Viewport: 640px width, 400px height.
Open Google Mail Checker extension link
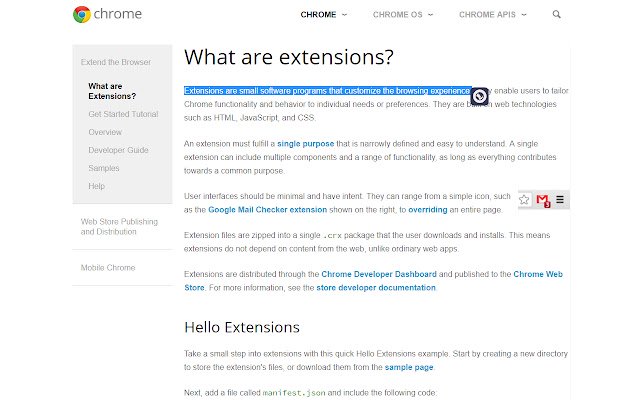click(268, 210)
